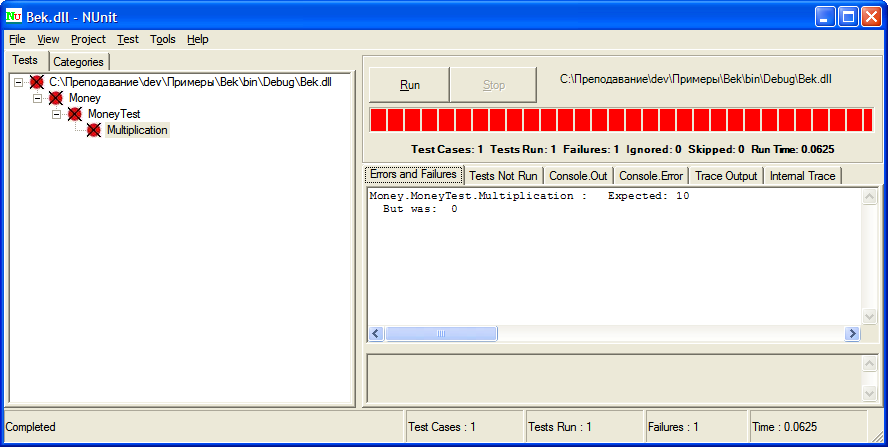
Task: Click the Bek.dll path label next to Stop
Action: tap(696, 79)
